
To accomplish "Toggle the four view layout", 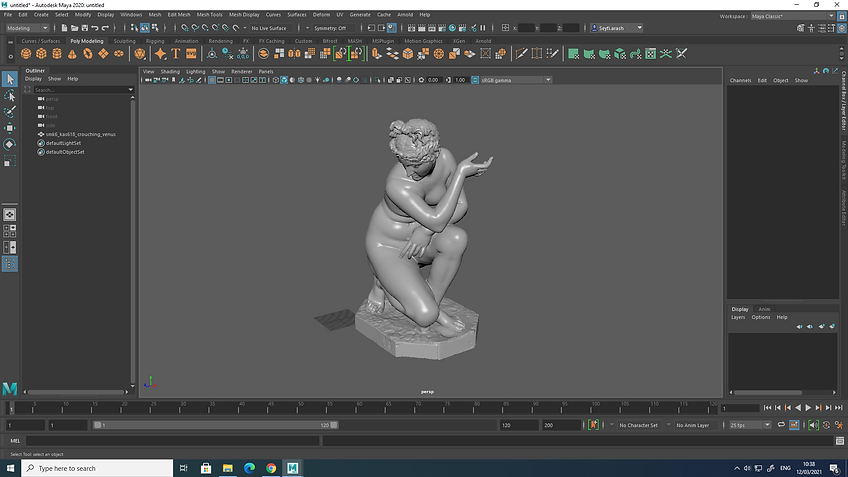I will (x=10, y=231).
